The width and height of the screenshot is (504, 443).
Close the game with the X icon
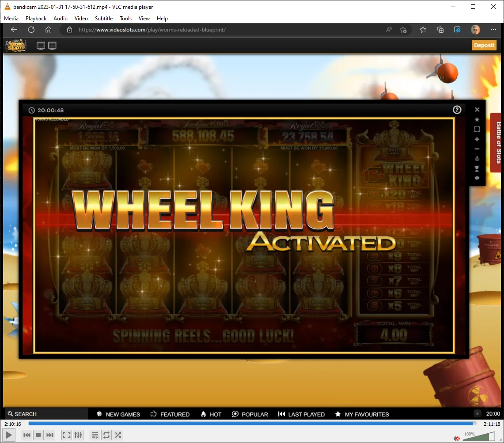(477, 110)
